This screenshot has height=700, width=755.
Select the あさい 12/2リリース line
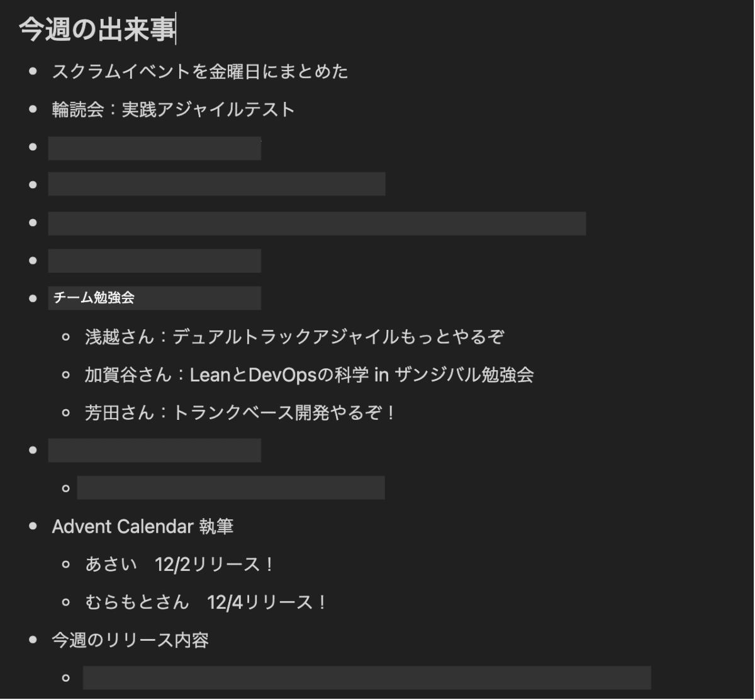pos(180,565)
